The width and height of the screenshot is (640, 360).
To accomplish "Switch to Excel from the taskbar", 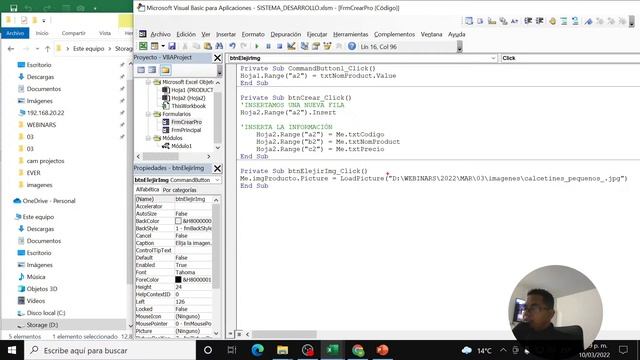I will coord(333,350).
